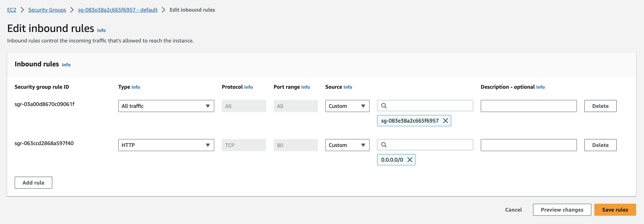Save rules with the orange button
This screenshot has width=644, height=224.
point(615,210)
